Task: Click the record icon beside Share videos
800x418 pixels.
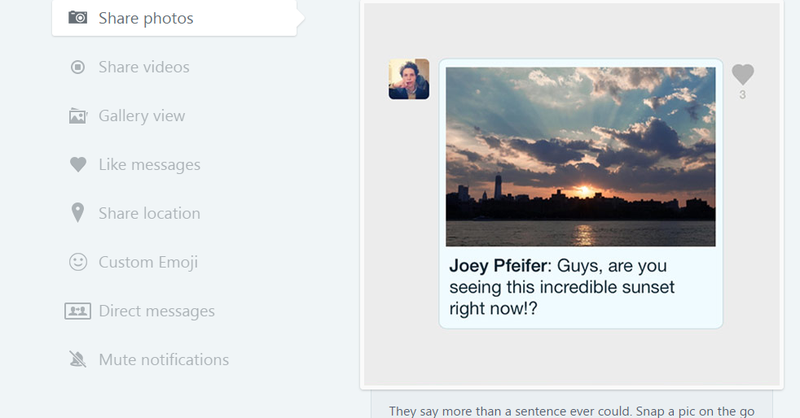Action: pos(78,67)
